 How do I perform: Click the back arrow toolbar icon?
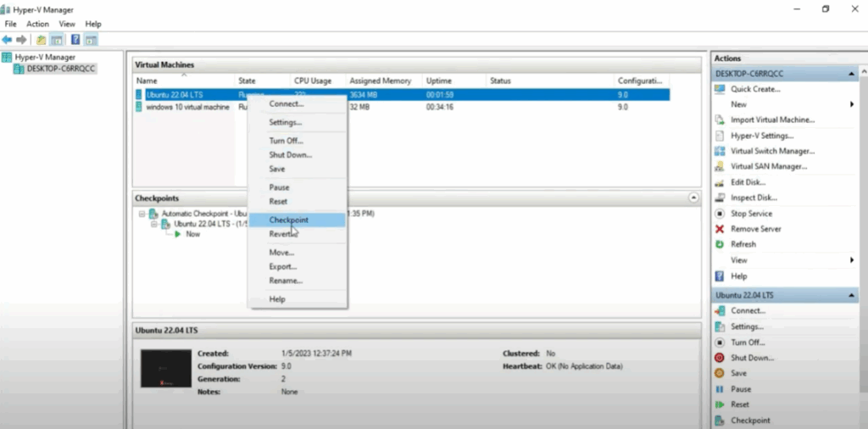tap(7, 40)
